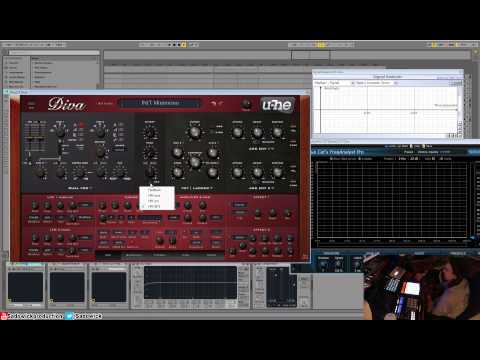
Task: Open the Effect 1 type dropdown
Action: pyautogui.click(x=239, y=205)
